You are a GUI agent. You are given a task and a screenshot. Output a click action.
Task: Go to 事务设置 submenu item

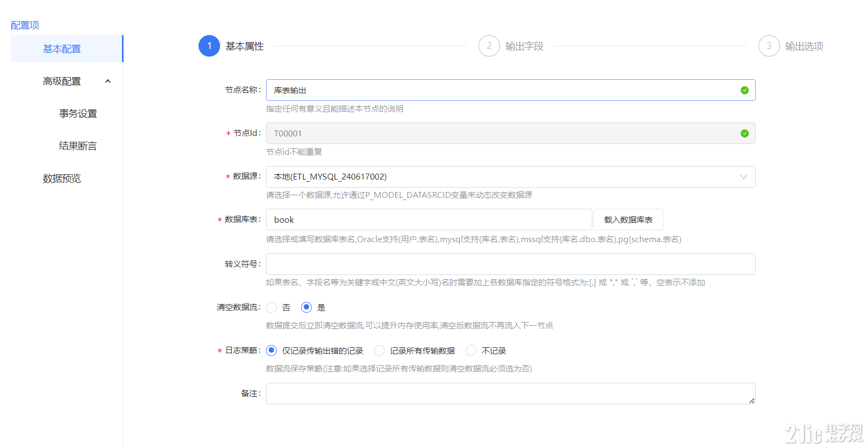[x=78, y=114]
